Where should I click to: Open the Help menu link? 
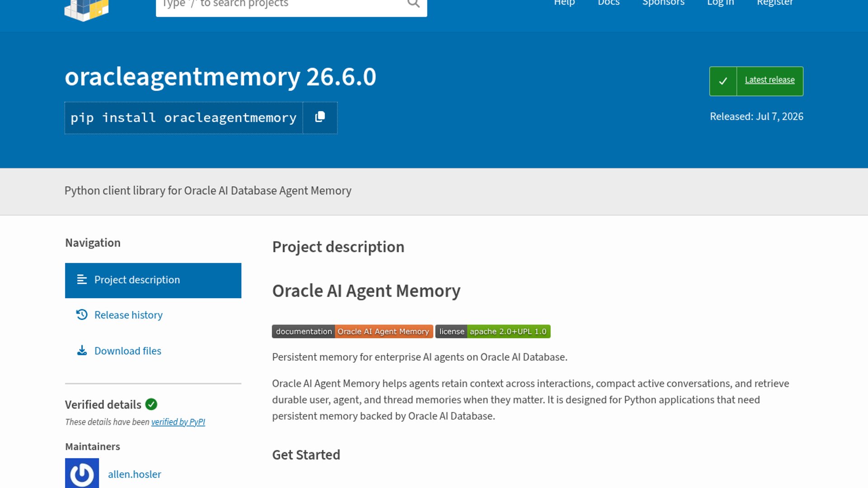tap(564, 3)
